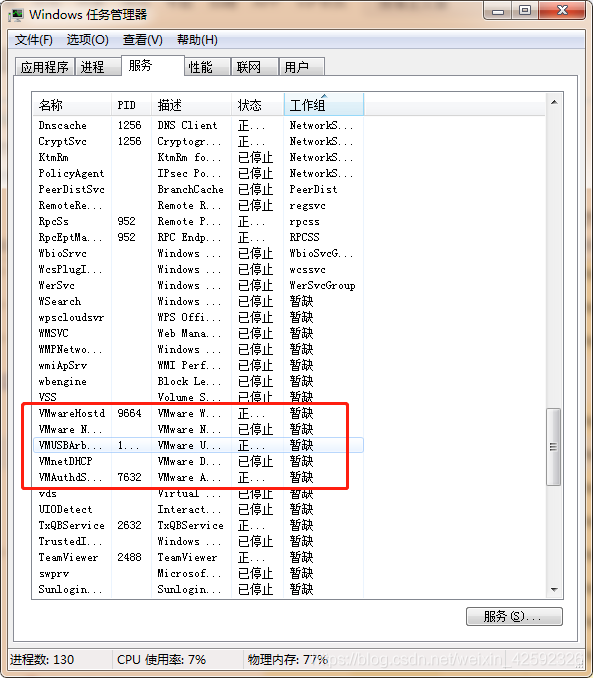The width and height of the screenshot is (593, 678).
Task: Select the KtmRm service row
Action: [x=198, y=157]
